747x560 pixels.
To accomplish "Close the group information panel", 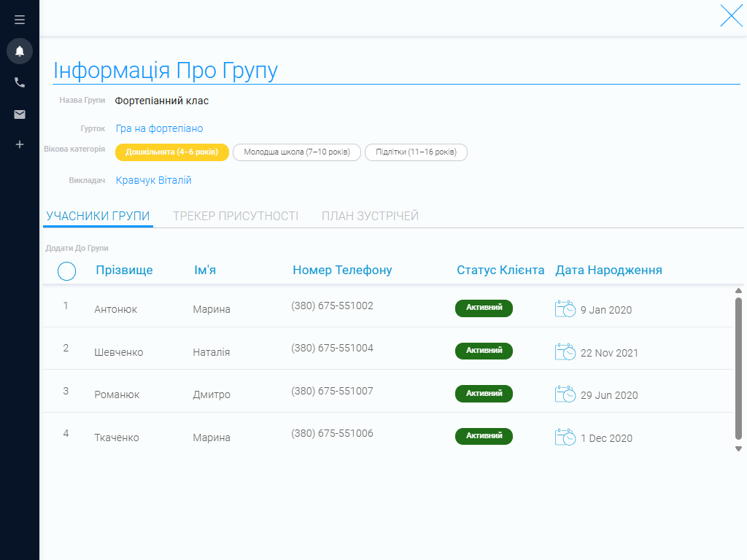I will (x=731, y=16).
